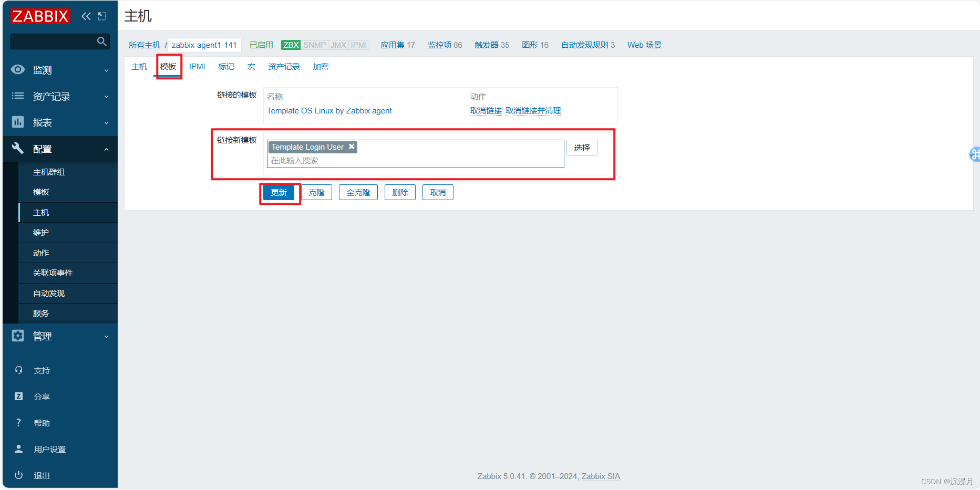Click the 退出 power logout icon

point(18,475)
